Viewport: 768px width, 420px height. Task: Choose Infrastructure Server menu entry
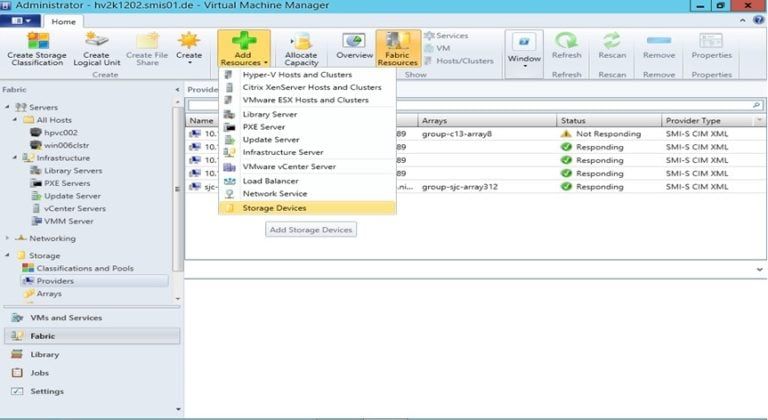pos(307,152)
